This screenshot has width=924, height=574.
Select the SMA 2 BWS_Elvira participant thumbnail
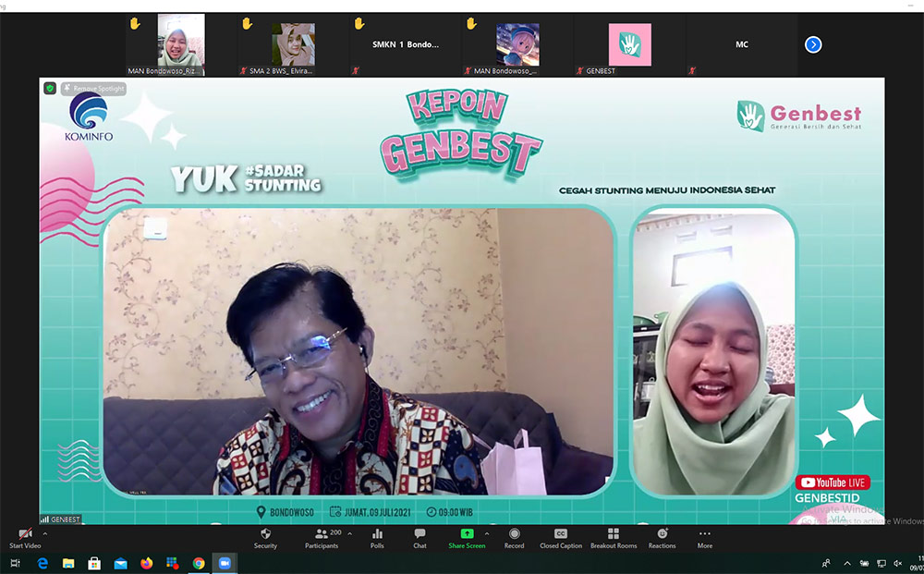click(293, 44)
